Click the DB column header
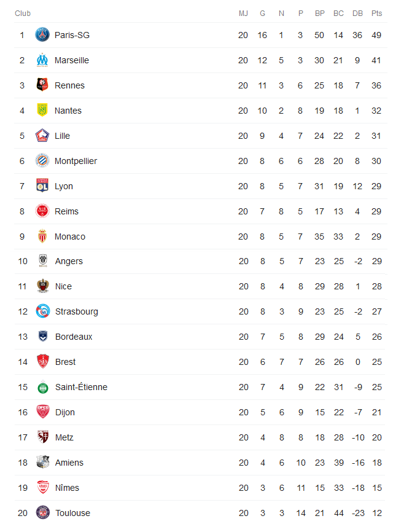The width and height of the screenshot is (393, 532). [357, 14]
